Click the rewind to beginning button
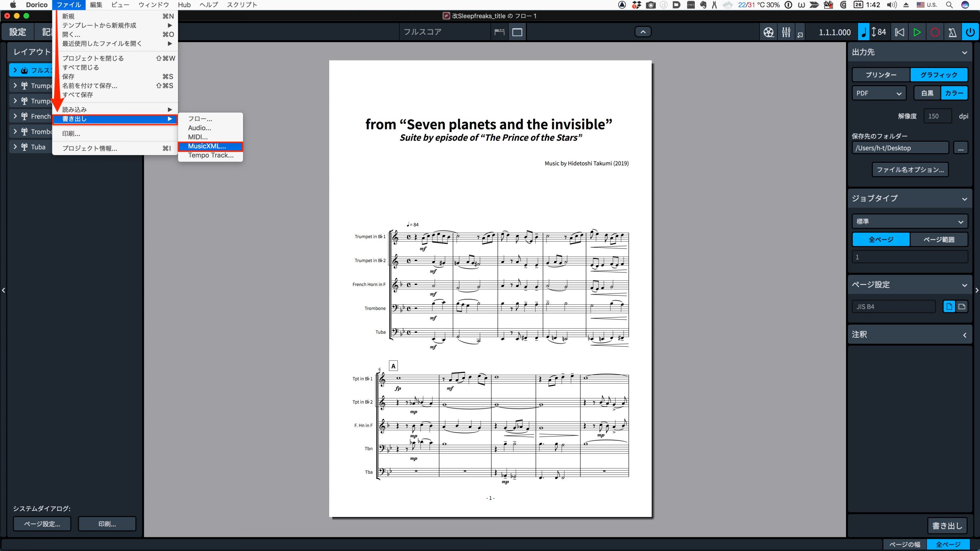The image size is (980, 551). [900, 32]
